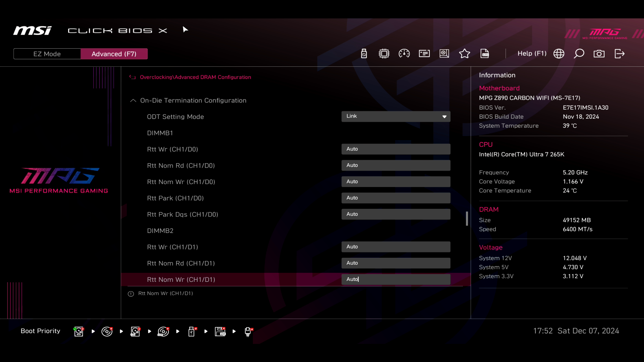Click the exit arrow icon
Screen dimensions: 644x362
point(619,54)
